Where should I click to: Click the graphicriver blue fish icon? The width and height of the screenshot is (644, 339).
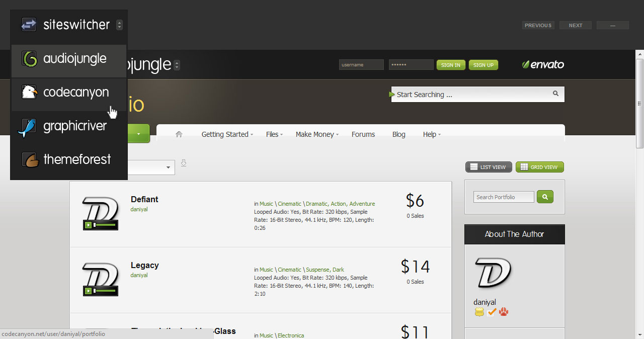point(27,128)
